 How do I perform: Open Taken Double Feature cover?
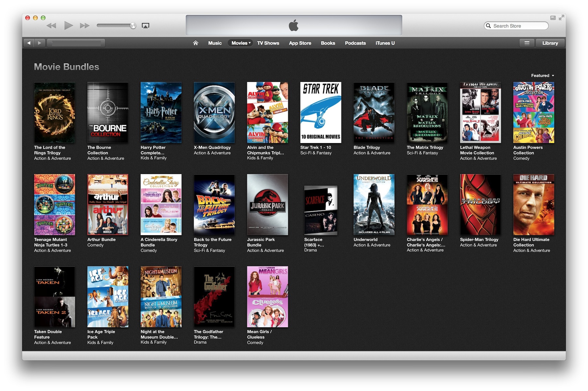click(55, 297)
